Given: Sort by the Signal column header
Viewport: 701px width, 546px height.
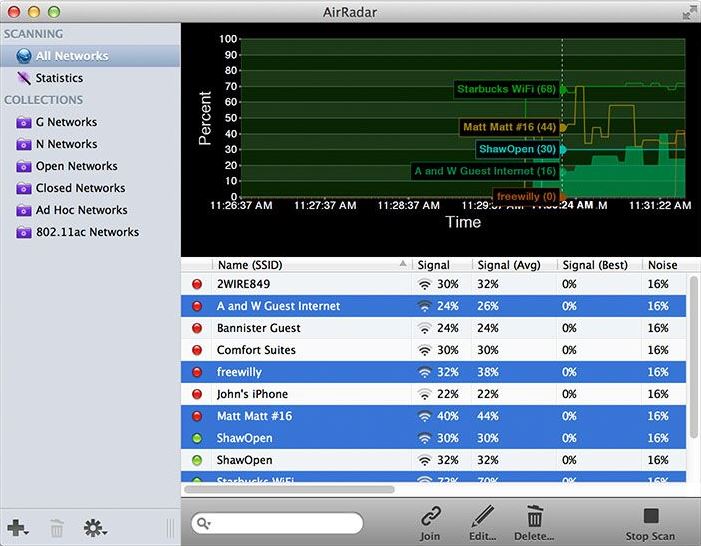Looking at the screenshot, I should 442,265.
